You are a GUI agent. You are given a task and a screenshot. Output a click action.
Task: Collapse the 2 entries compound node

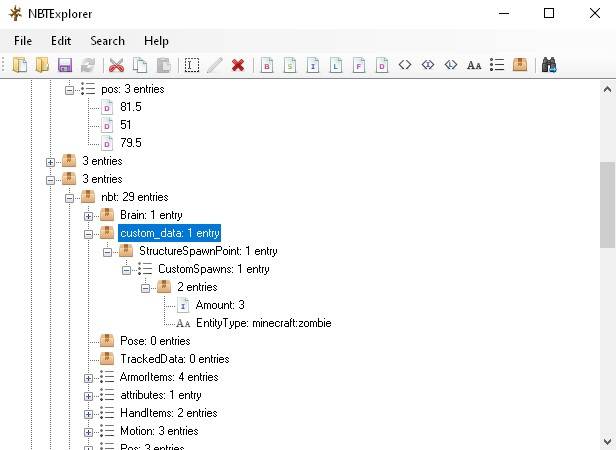(x=145, y=288)
